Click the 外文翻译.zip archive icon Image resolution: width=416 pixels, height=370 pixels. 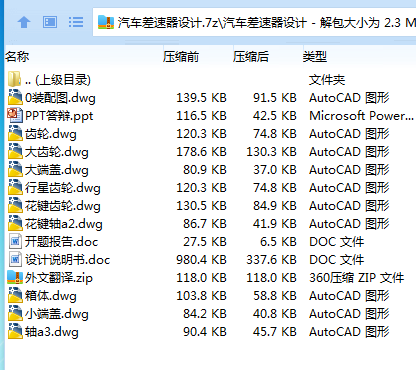15,277
